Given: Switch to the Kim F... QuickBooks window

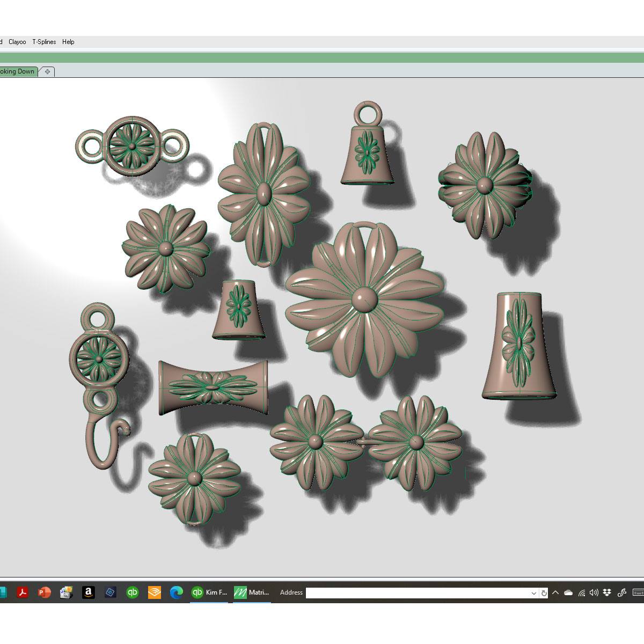Looking at the screenshot, I should (x=209, y=592).
